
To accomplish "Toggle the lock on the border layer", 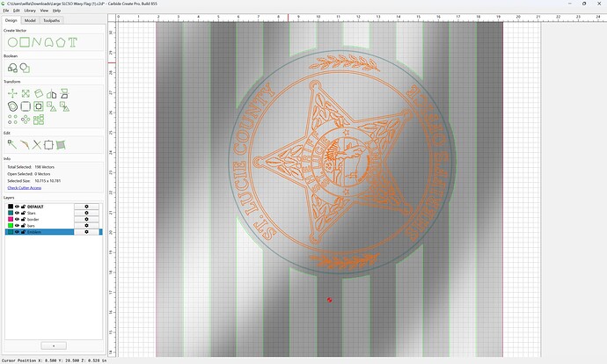I will click(23, 219).
